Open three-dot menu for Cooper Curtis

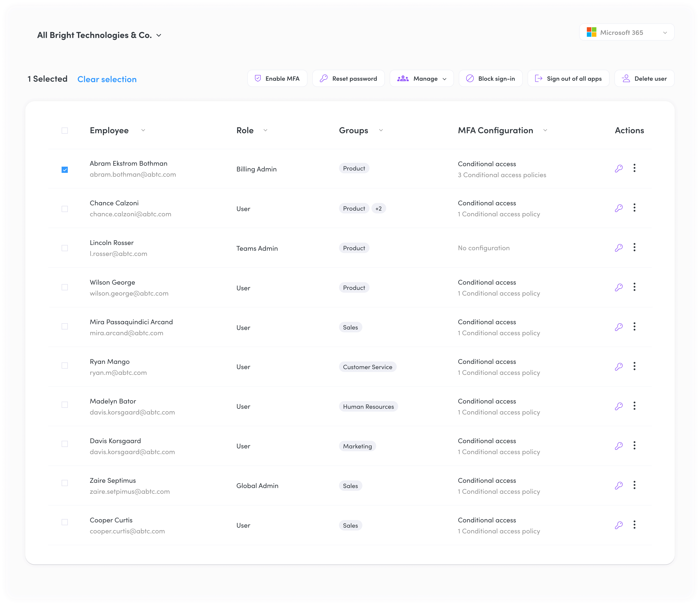pyautogui.click(x=634, y=525)
